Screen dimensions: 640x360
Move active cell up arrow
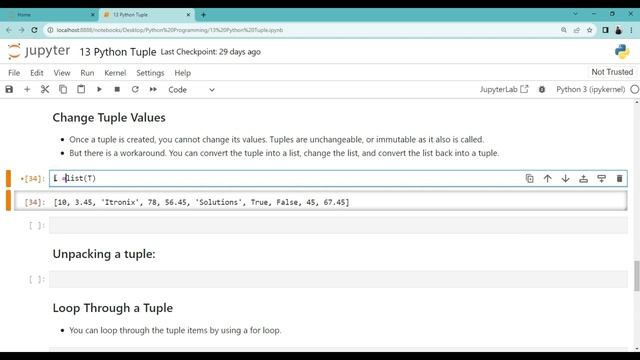tap(547, 178)
